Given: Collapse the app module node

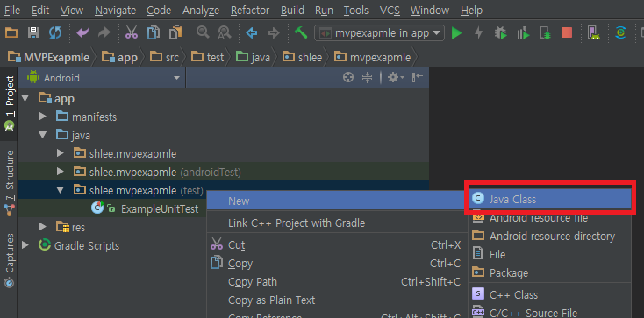Looking at the screenshot, I should point(25,98).
